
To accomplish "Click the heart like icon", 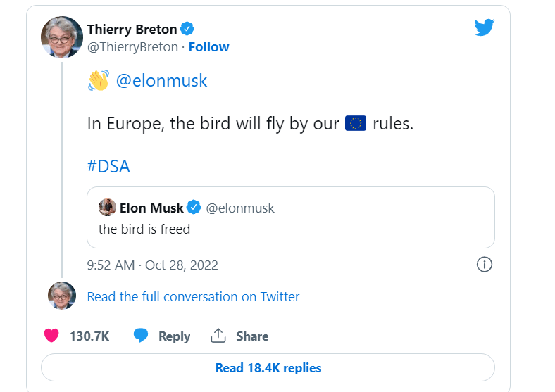I will (x=51, y=336).
